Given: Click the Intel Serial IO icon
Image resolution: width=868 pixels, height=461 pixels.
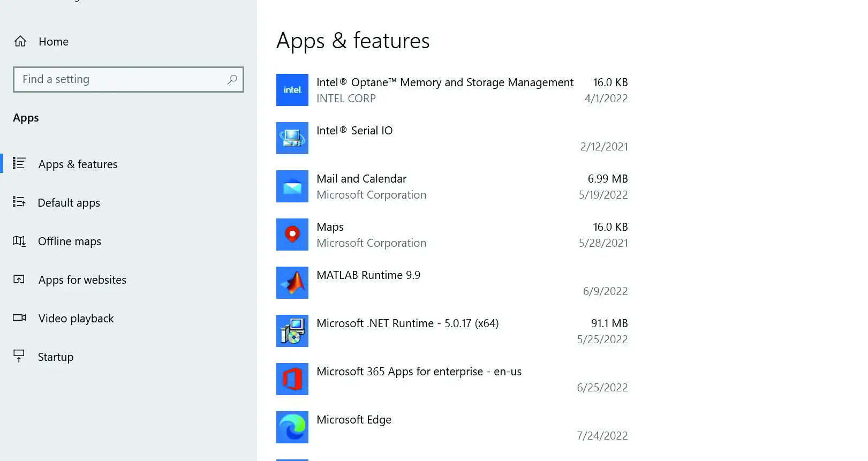Looking at the screenshot, I should click(x=292, y=138).
